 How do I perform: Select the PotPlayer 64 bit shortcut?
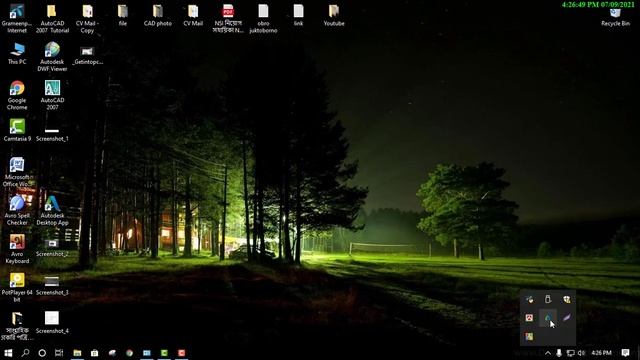tap(17, 288)
